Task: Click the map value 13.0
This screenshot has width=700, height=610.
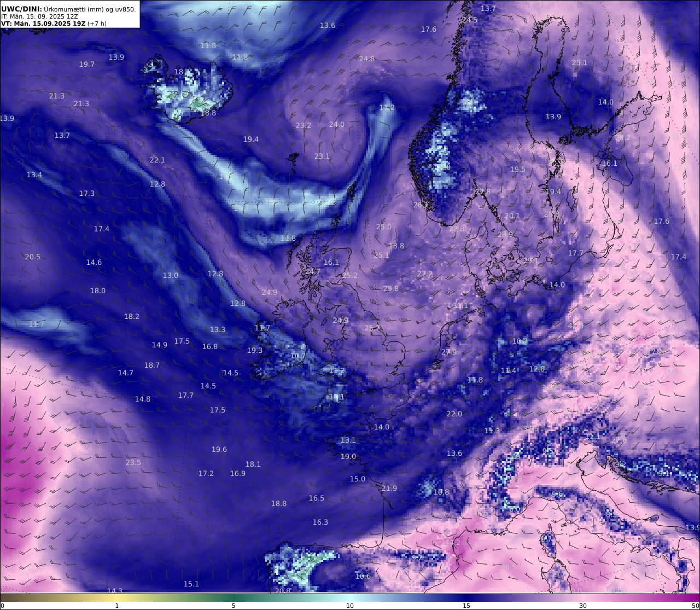Action: (171, 276)
